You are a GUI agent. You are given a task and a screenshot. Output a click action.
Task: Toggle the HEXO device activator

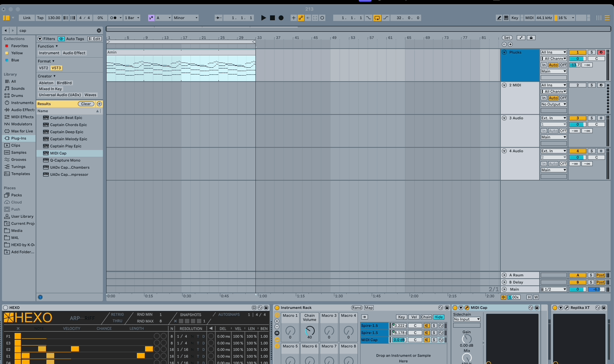5,308
